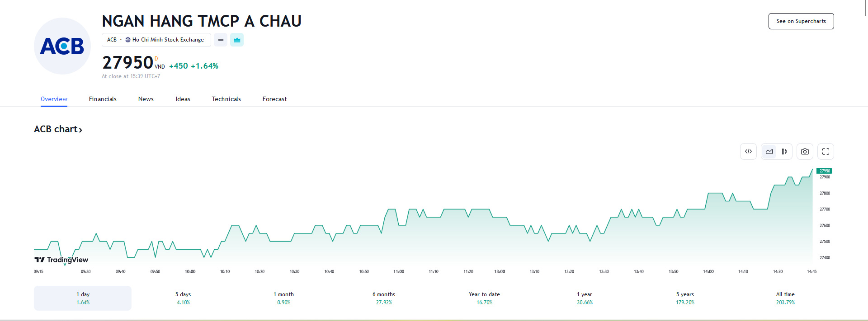Click ACB Ho Chi Minh Stock Exchange tag
This screenshot has width=868, height=321.
pyautogui.click(x=156, y=40)
